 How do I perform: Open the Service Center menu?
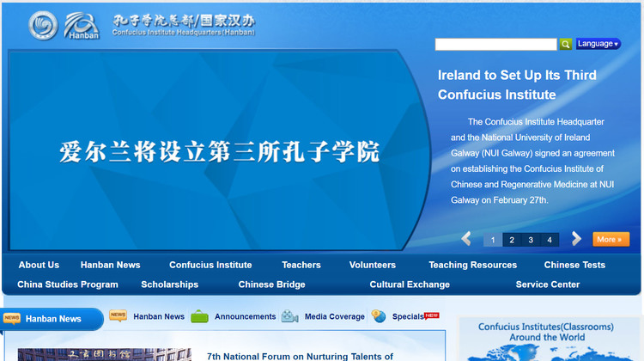pyautogui.click(x=548, y=285)
